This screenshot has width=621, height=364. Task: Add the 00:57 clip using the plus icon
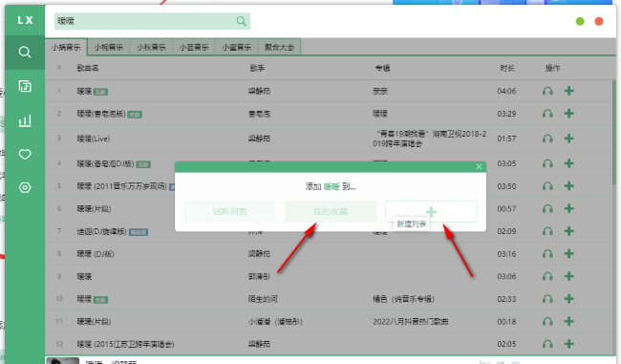click(569, 208)
